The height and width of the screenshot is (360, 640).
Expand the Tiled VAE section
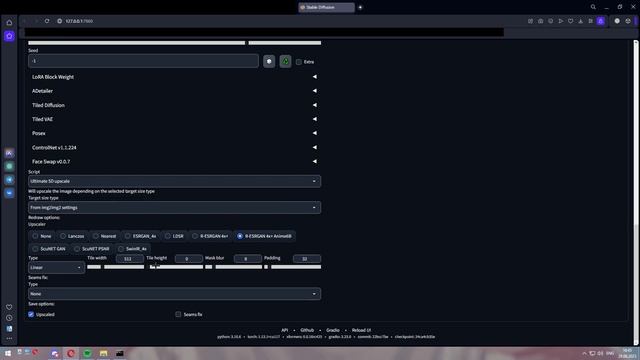click(174, 119)
